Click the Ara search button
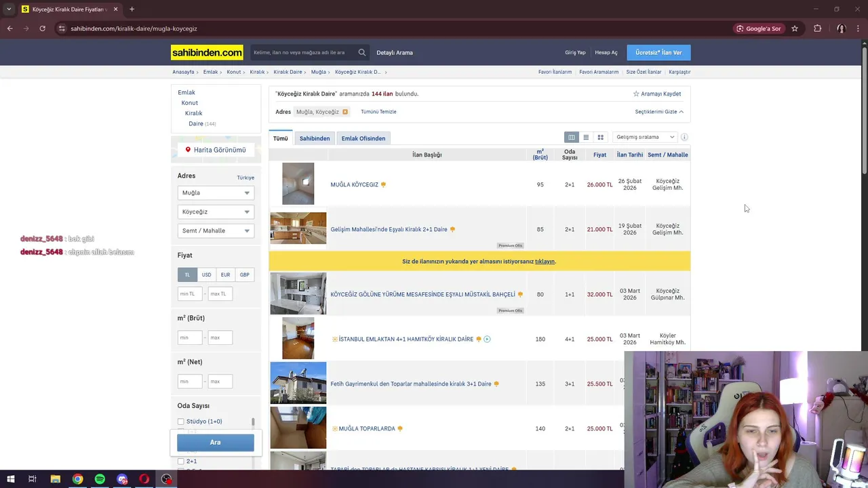The width and height of the screenshot is (868, 488). point(216,443)
